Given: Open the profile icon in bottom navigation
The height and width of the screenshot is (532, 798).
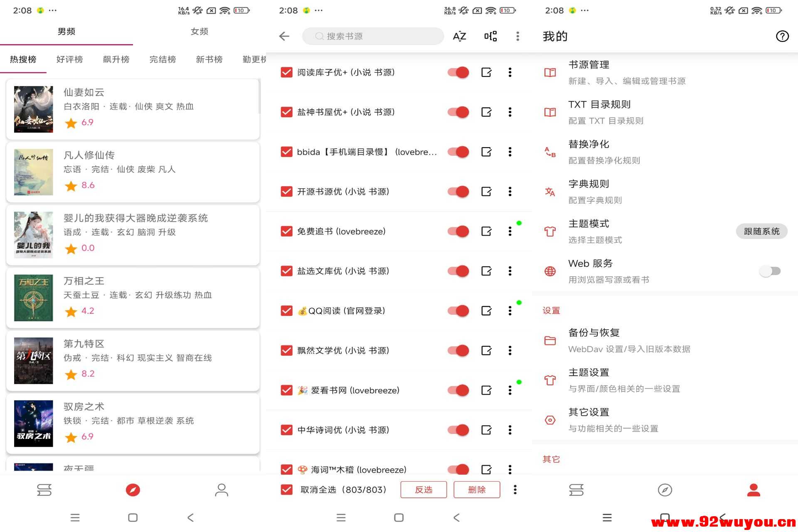Looking at the screenshot, I should click(x=754, y=490).
